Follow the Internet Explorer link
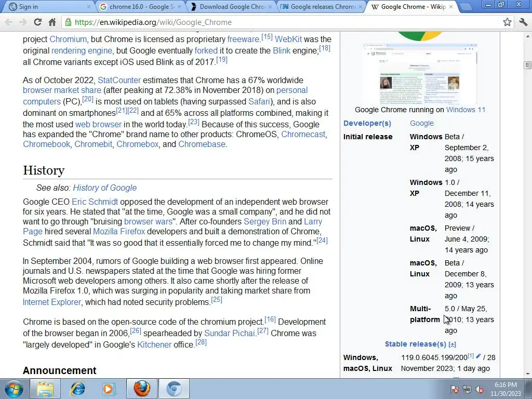The height and width of the screenshot is (399, 532). click(52, 302)
